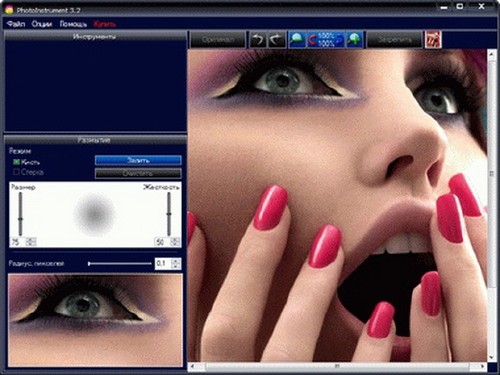
Task: Click the eye preview thumbnail
Action: click(x=95, y=320)
